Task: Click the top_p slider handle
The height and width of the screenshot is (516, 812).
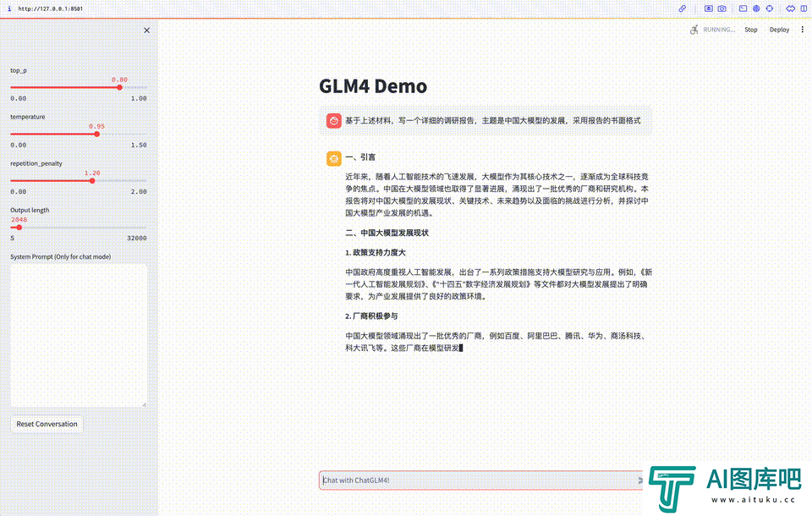Action: pyautogui.click(x=119, y=88)
